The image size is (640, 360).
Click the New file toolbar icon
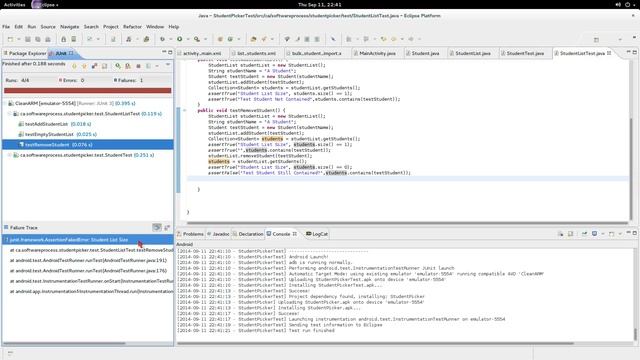pos(10,39)
